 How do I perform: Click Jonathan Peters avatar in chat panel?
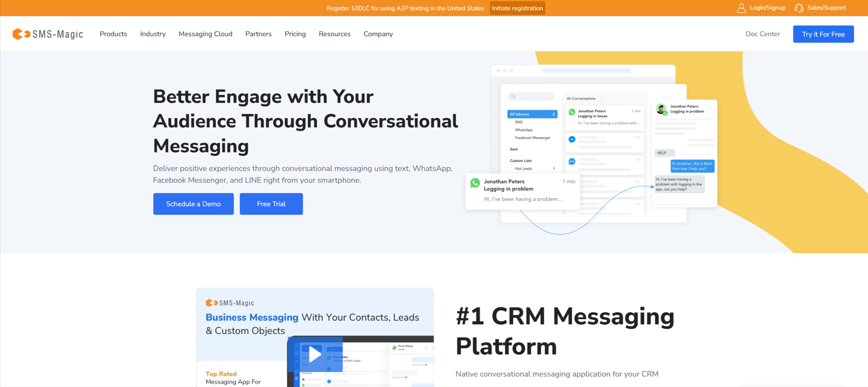661,109
